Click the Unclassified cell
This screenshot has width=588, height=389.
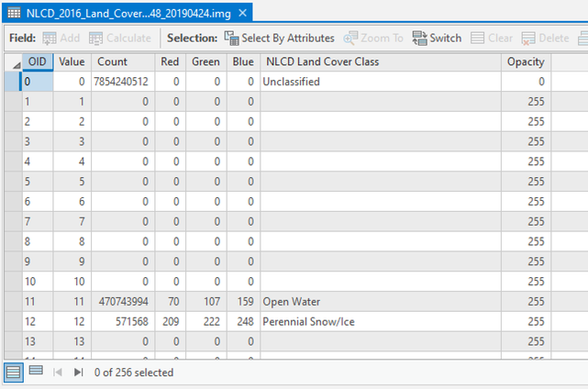[381, 82]
